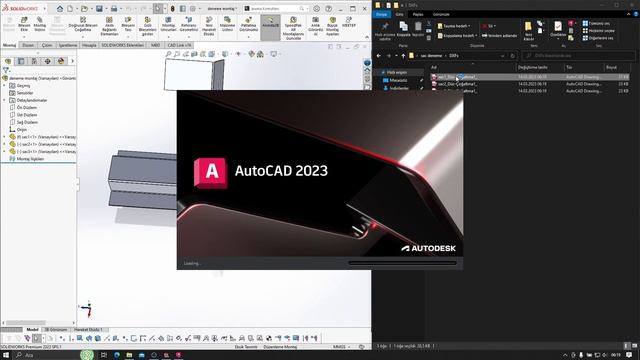The image size is (640, 360).
Task: Click the New document icon in SolidWorks
Action: pyautogui.click(x=70, y=9)
